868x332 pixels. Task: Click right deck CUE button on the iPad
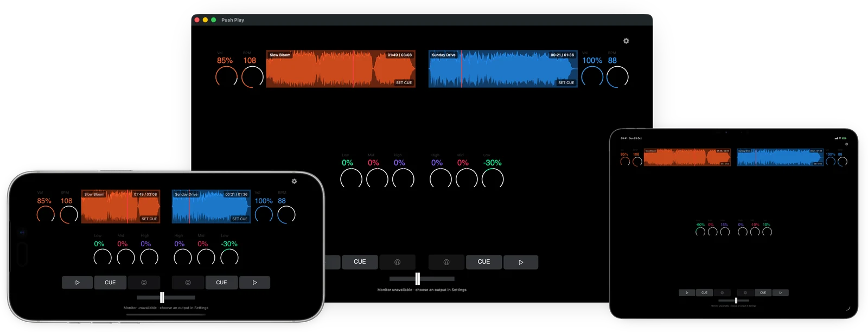coord(763,292)
